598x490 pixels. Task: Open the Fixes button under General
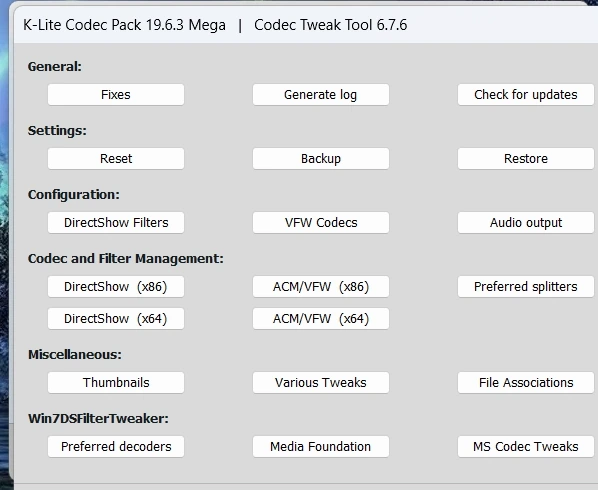pyautogui.click(x=116, y=95)
